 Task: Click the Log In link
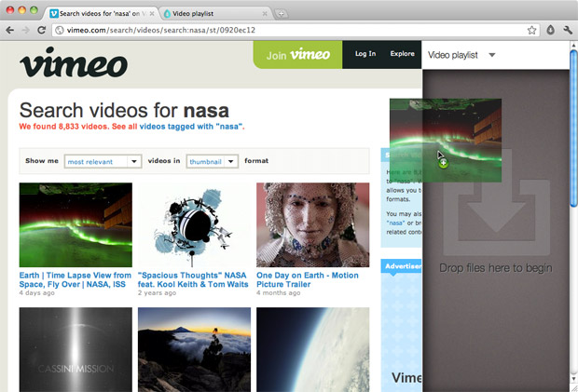pyautogui.click(x=365, y=54)
